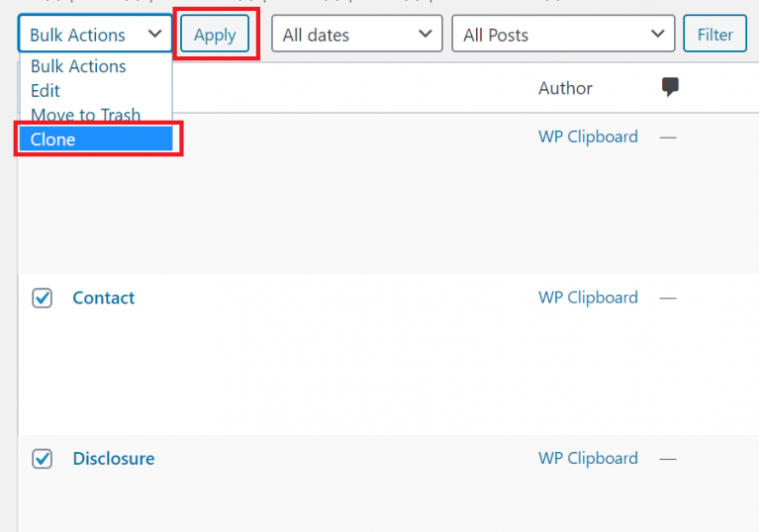759x532 pixels.
Task: Click WP Clipboard author in the first row
Action: [588, 136]
